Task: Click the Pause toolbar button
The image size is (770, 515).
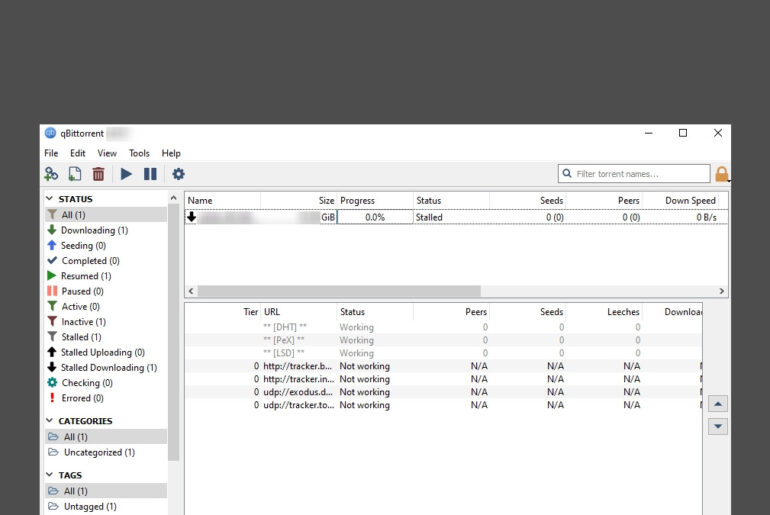Action: tap(150, 174)
